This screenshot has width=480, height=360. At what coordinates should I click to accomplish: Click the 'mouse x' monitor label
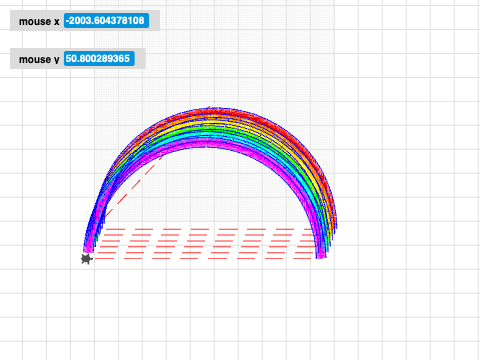(x=39, y=22)
